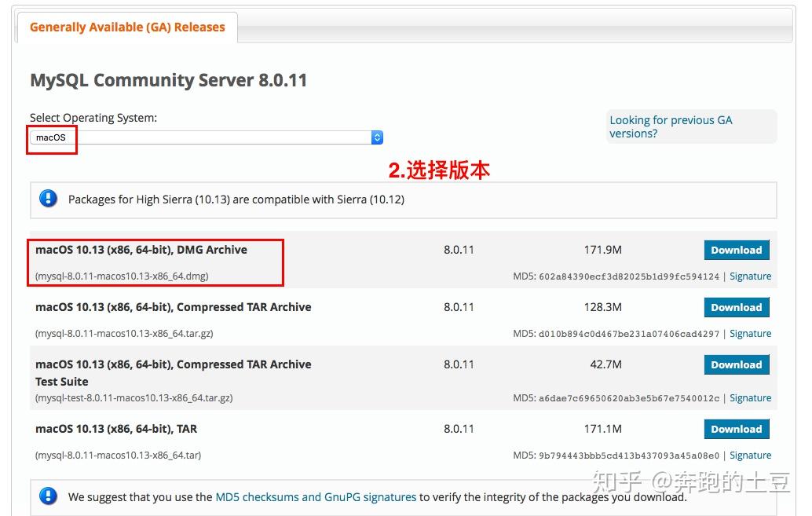Click the info icon beside the MD5 checksum suggestion
Screen dimensions: 812x516
[48, 496]
